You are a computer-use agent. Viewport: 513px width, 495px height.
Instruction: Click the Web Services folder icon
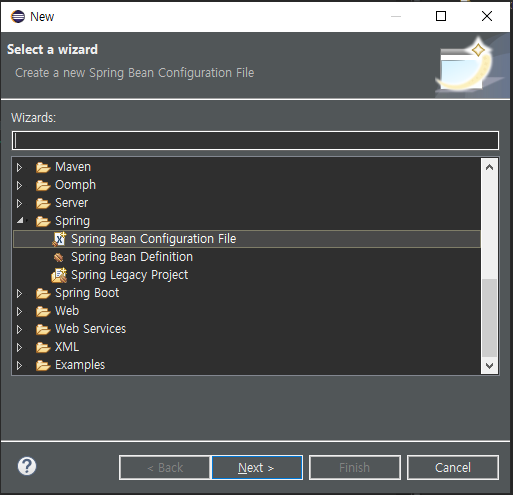pyautogui.click(x=43, y=329)
